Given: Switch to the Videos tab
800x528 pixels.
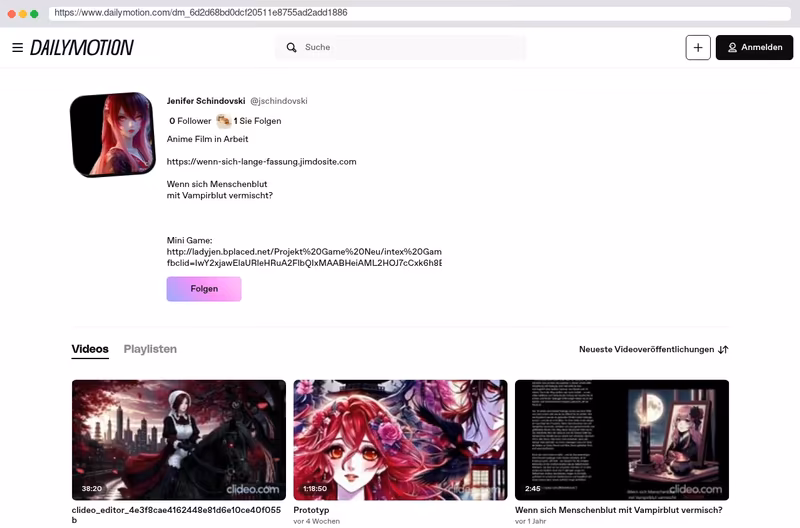Looking at the screenshot, I should (90, 349).
